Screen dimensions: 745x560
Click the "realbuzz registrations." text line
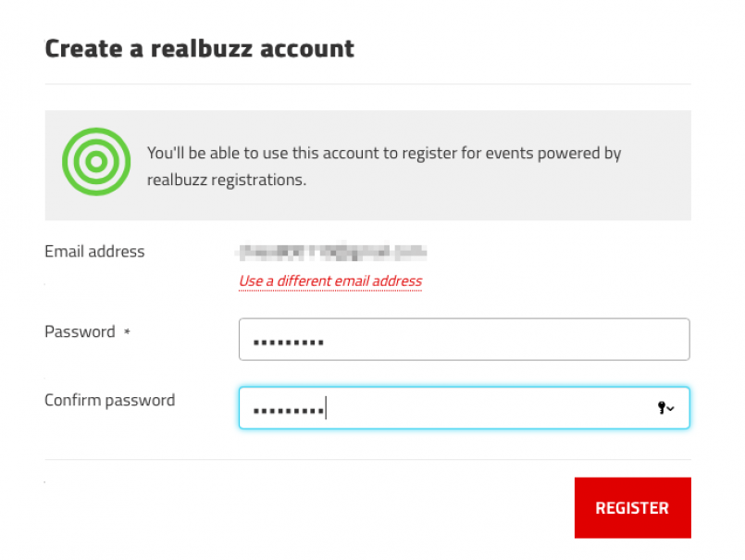coord(226,180)
